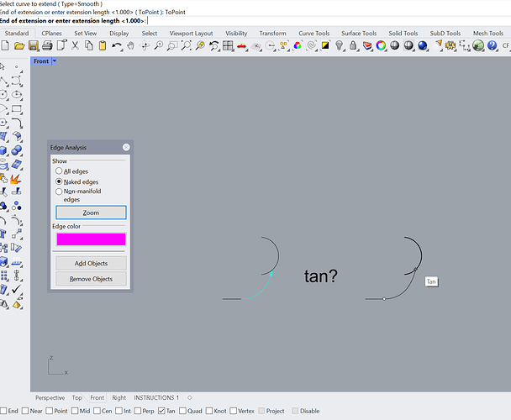This screenshot has height=420, width=511.
Task: Switch to the Right viewport tab
Action: click(x=119, y=397)
